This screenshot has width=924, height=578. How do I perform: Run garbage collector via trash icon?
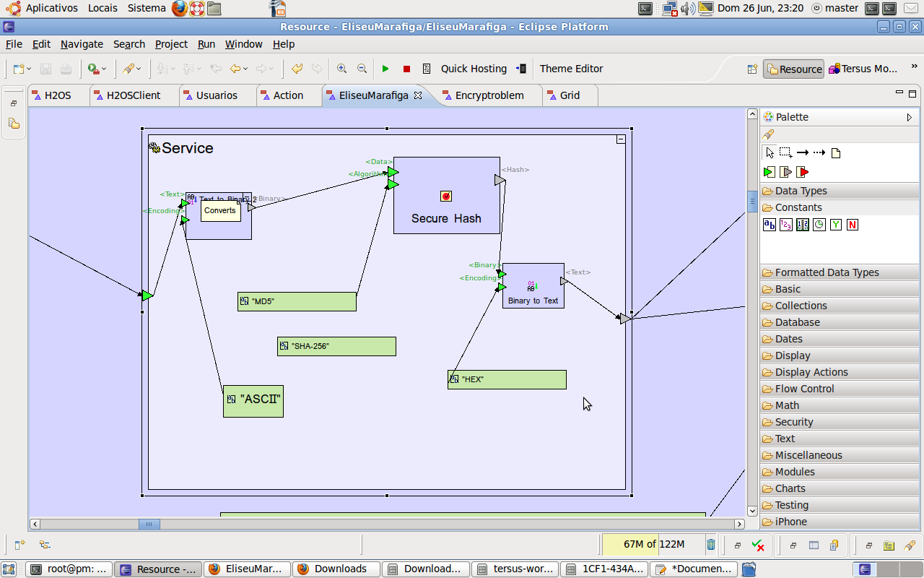coord(711,545)
